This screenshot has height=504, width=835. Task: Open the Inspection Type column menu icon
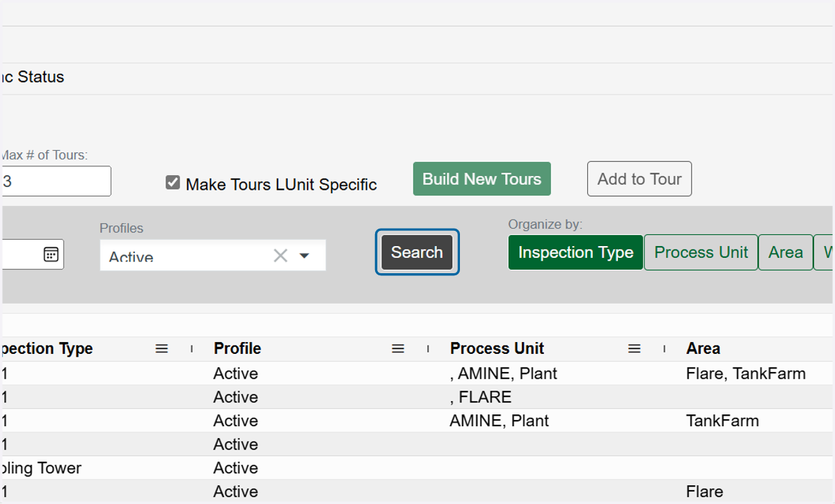pyautogui.click(x=161, y=349)
